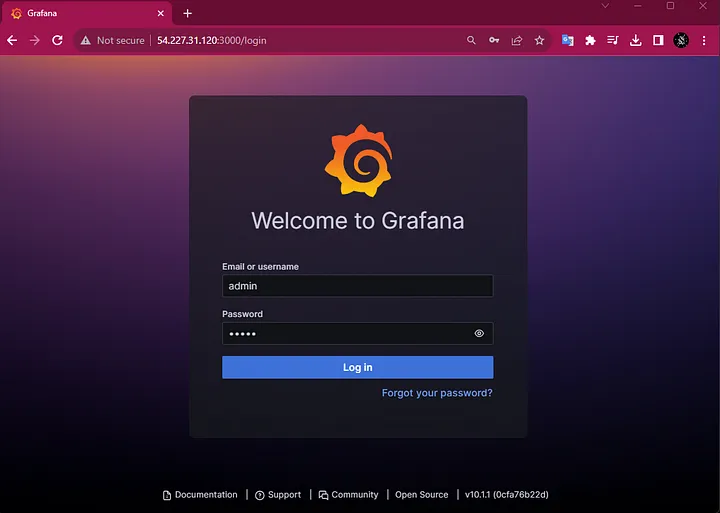
Task: Click version v10.1.1 footer link
Action: (506, 495)
